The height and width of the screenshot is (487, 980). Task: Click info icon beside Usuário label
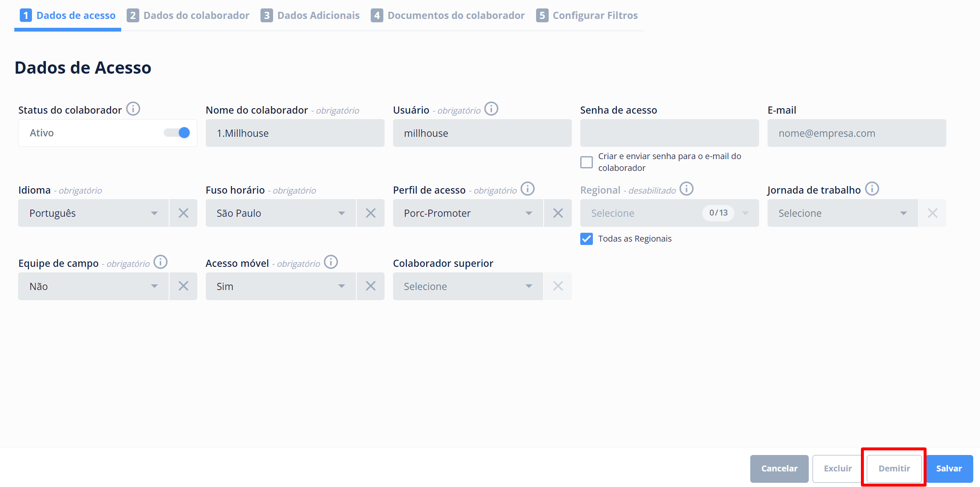click(x=491, y=109)
